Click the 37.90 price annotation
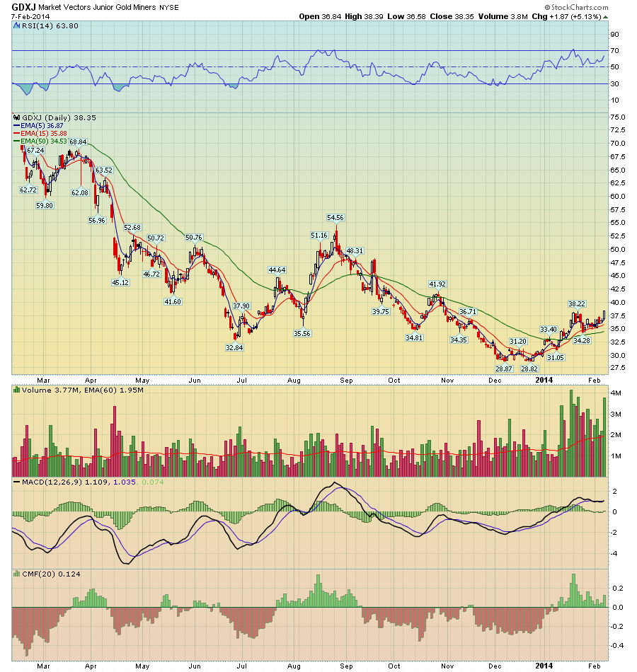 tap(241, 306)
